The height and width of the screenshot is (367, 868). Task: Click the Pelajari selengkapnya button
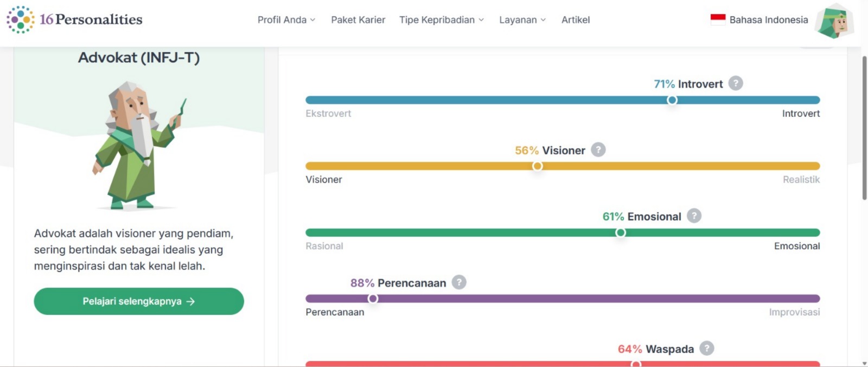pyautogui.click(x=139, y=301)
